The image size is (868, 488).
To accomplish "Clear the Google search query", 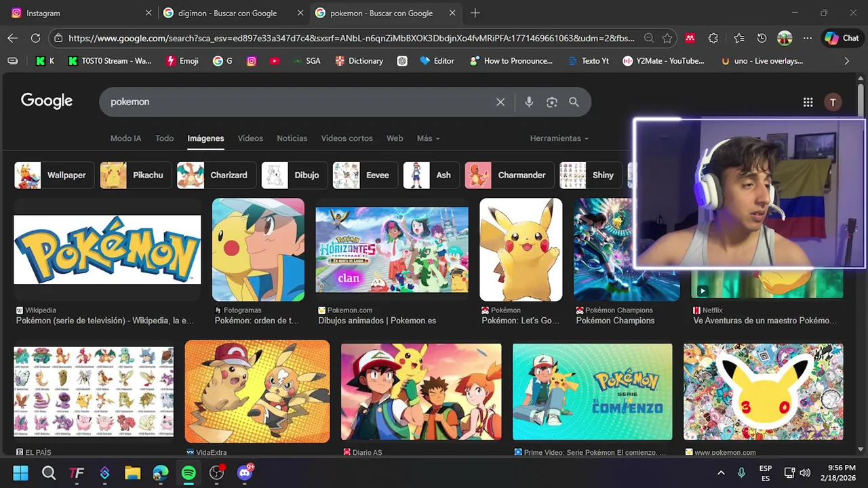I will (500, 102).
